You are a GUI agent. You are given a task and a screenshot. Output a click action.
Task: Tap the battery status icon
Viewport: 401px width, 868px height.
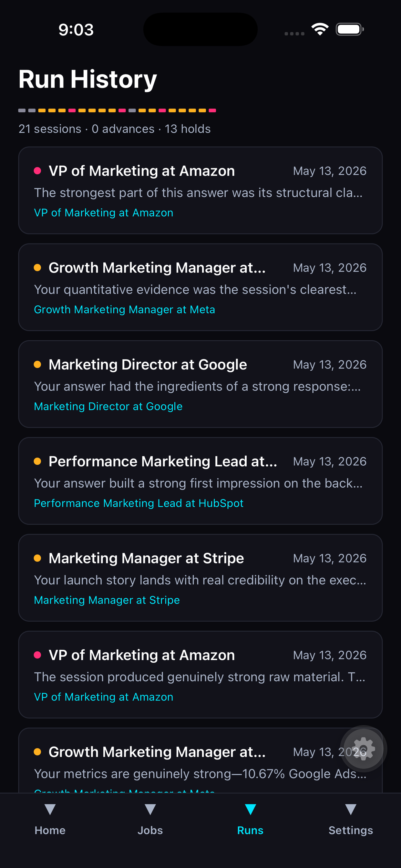click(x=350, y=29)
